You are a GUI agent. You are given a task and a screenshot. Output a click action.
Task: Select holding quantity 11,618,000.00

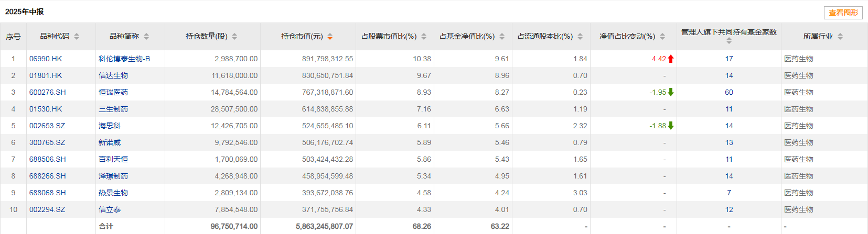pyautogui.click(x=234, y=75)
